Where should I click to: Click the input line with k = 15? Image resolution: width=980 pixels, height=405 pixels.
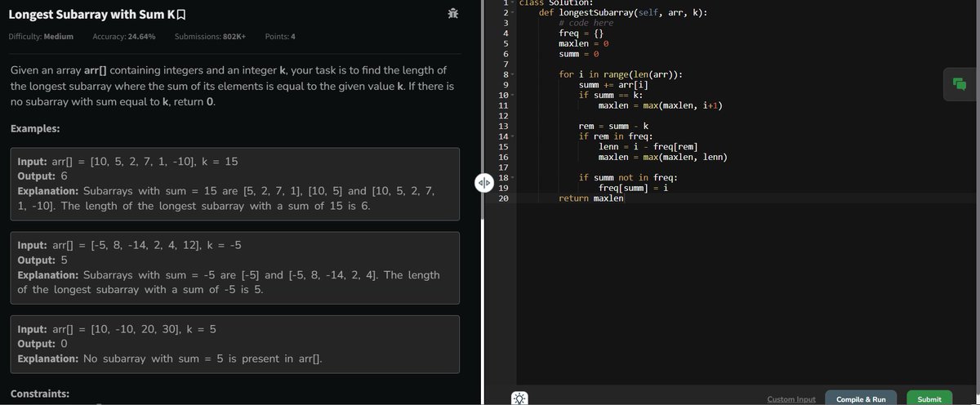[127, 161]
